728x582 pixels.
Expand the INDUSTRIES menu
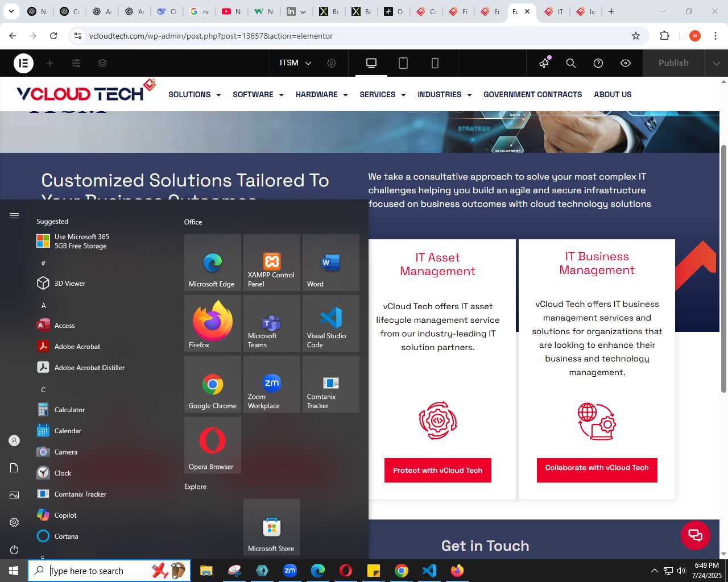click(445, 94)
